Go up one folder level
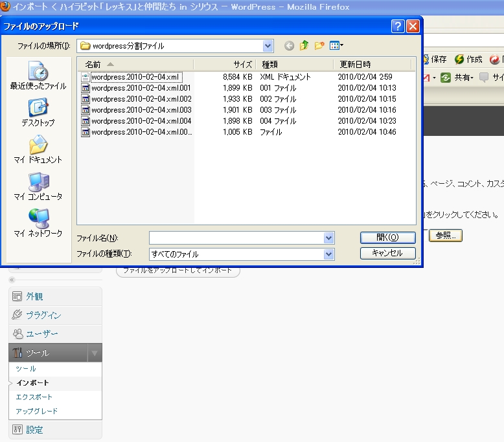Viewport: 504px width, 442px height. click(304, 45)
